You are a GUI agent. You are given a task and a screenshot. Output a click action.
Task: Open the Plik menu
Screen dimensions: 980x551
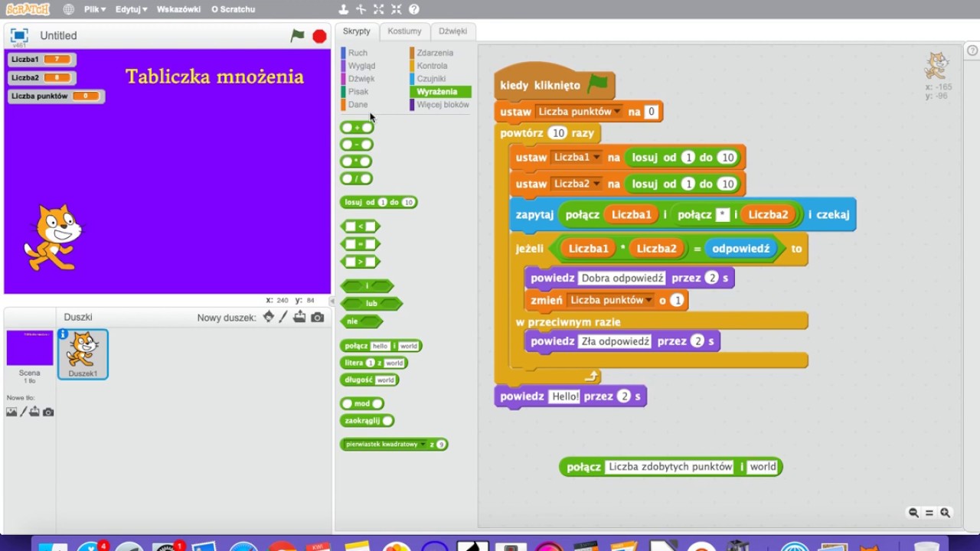click(x=95, y=9)
